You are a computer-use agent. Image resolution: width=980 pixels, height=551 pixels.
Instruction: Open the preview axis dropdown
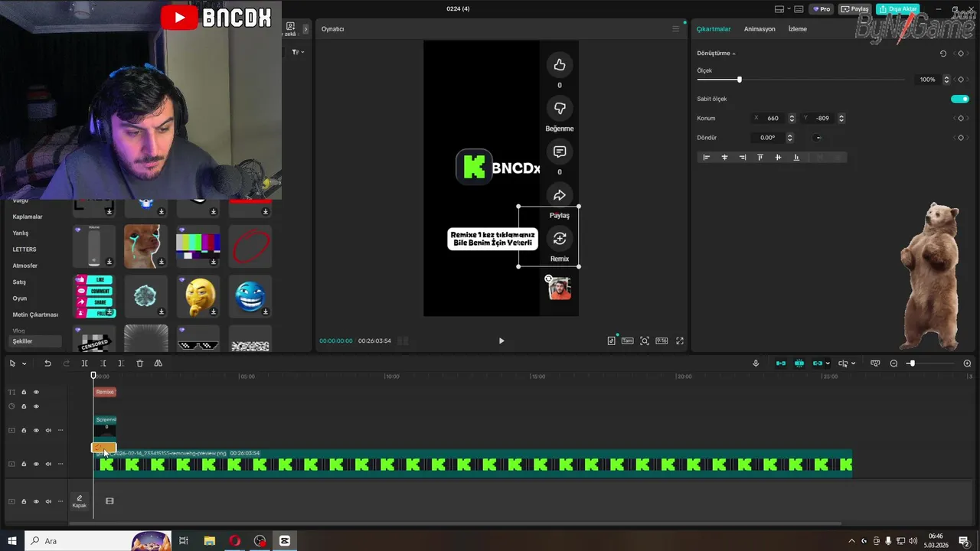853,364
